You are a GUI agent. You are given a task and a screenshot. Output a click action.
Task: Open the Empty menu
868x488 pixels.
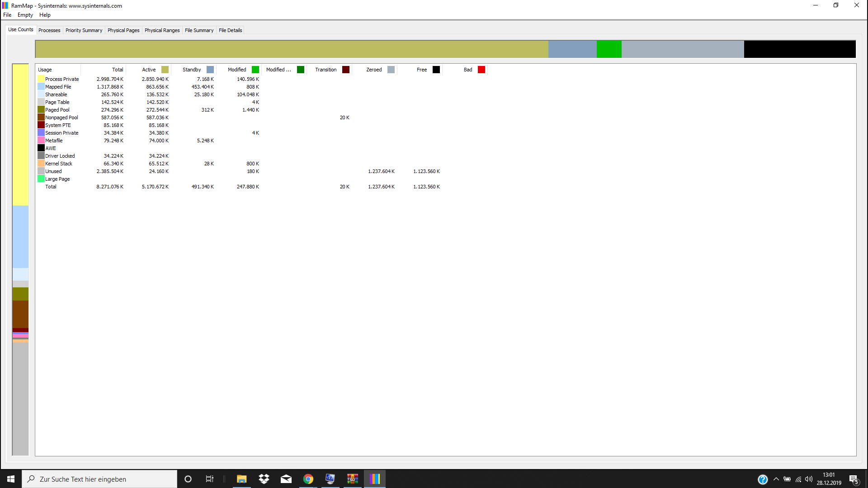click(25, 15)
